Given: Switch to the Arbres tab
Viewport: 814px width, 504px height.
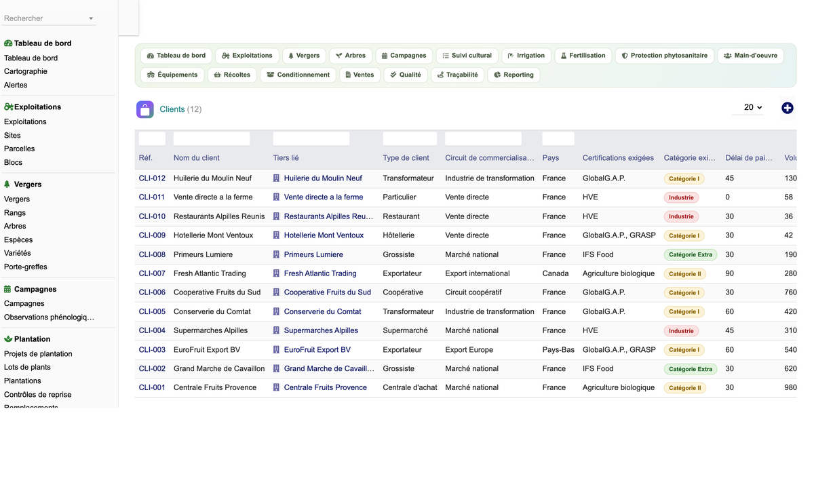Looking at the screenshot, I should pyautogui.click(x=351, y=56).
